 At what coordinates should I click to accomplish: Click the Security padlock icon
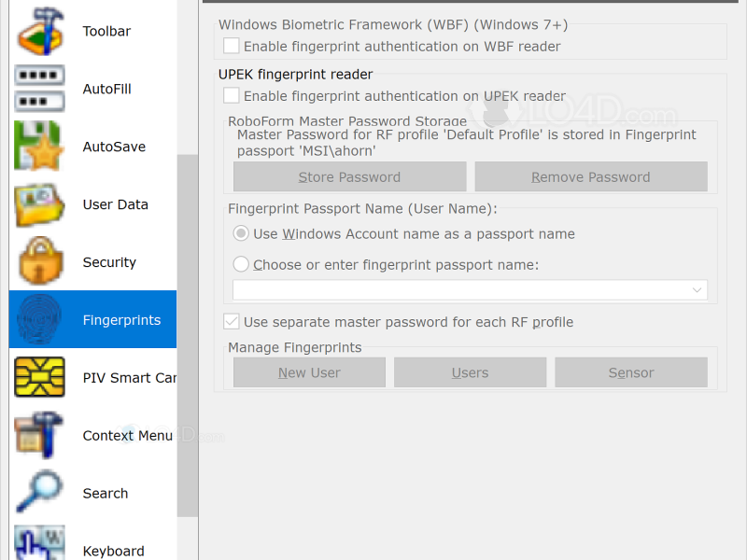[x=40, y=261]
